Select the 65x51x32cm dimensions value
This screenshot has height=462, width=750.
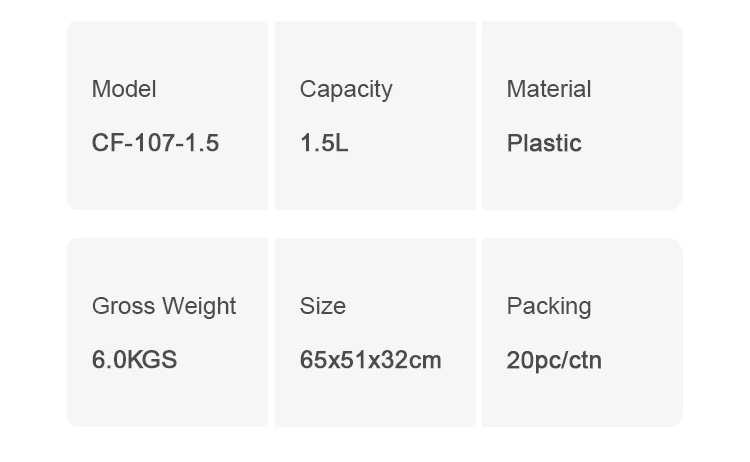pos(370,360)
